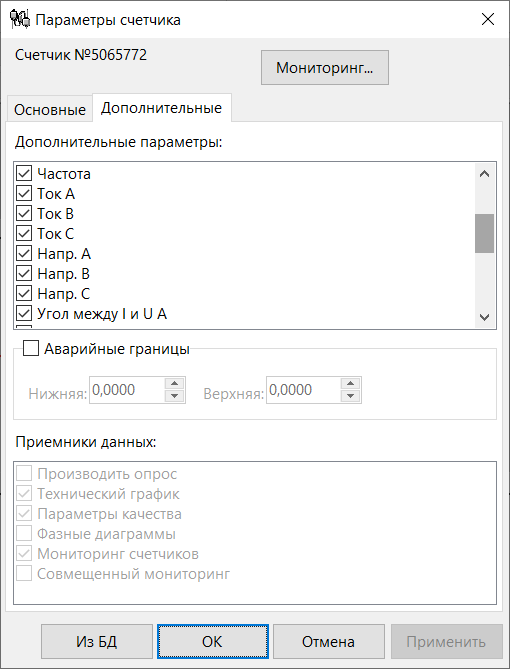Confirm with the OK button

tap(213, 642)
